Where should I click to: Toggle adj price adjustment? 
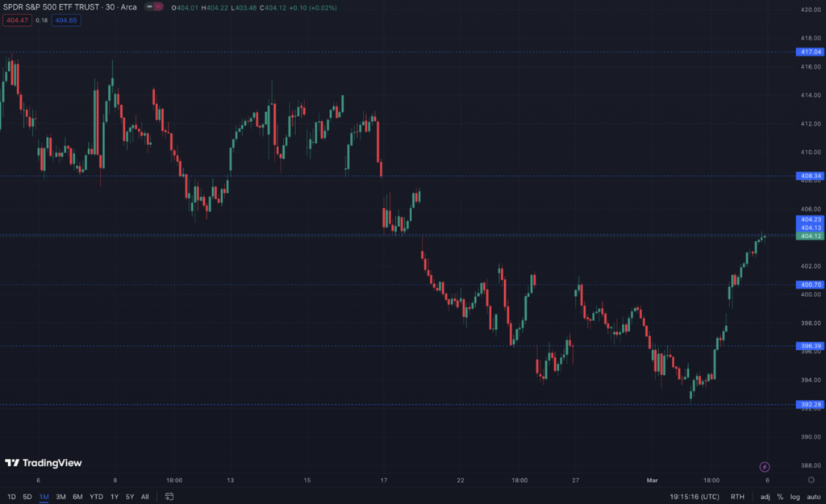[765, 497]
